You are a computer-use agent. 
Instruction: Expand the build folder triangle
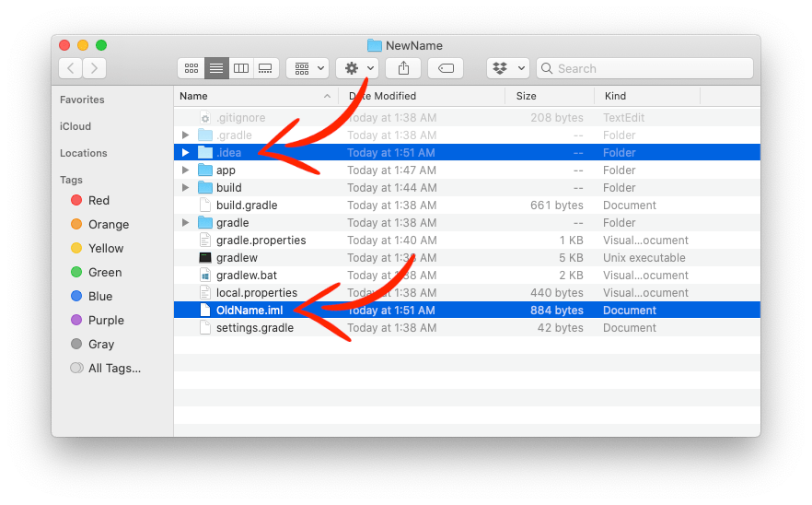[185, 188]
